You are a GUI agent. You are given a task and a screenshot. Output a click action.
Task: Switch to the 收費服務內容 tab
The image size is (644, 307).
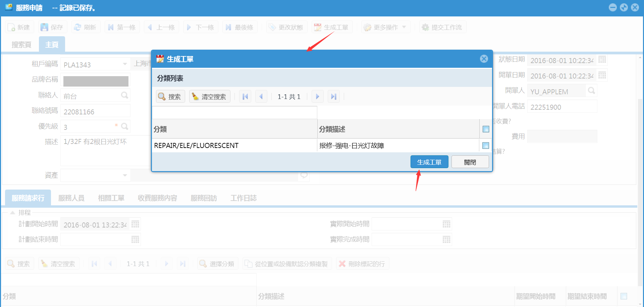(157, 198)
